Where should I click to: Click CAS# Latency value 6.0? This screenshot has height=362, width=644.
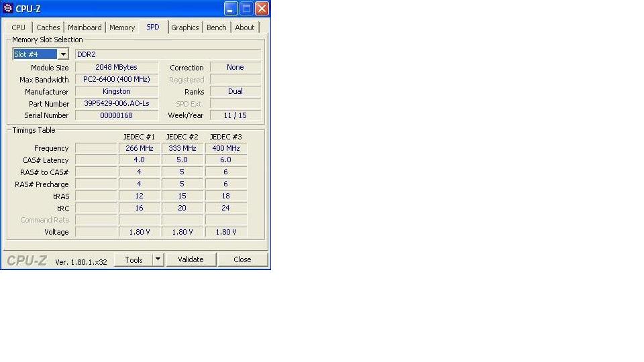coord(226,160)
